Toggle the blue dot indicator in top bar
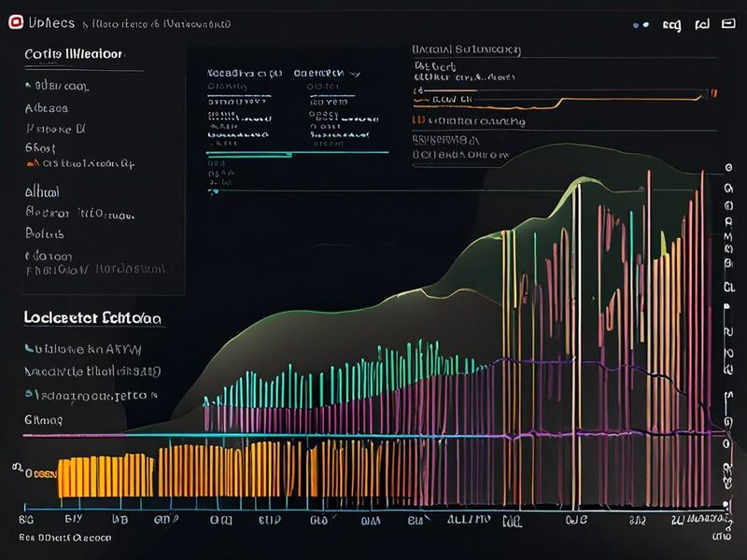This screenshot has width=747, height=560. pyautogui.click(x=636, y=25)
